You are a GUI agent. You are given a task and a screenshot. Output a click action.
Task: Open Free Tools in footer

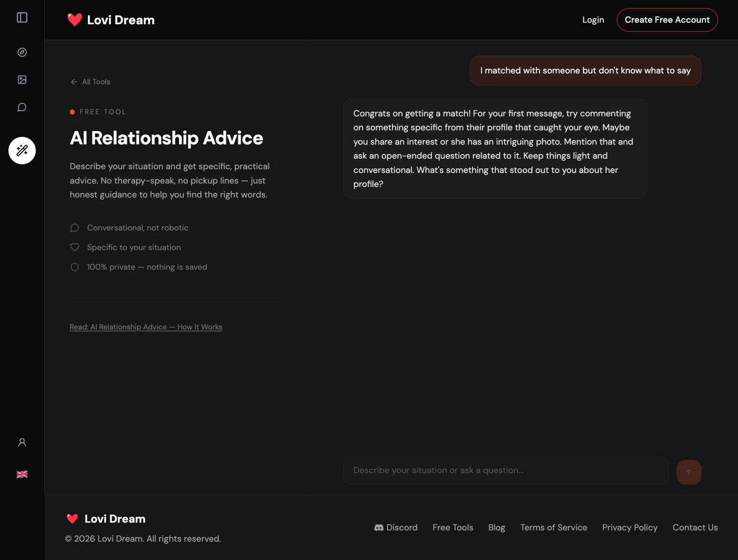pos(453,527)
